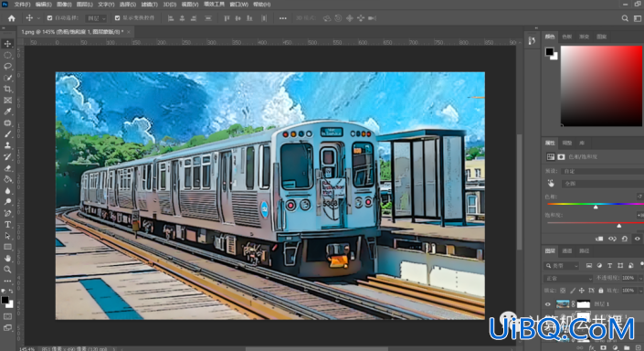The height and width of the screenshot is (351, 644).
Task: Toggle the Auto-Select checkbox
Action: coord(49,18)
